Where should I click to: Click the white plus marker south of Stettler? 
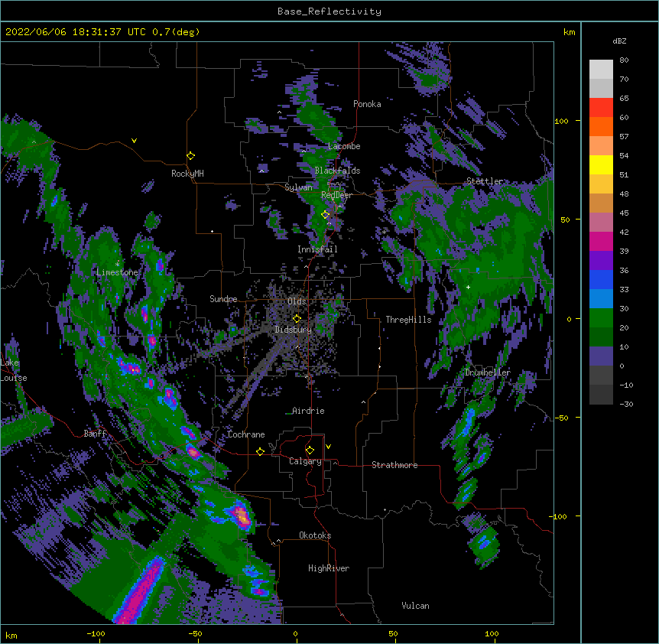point(468,287)
